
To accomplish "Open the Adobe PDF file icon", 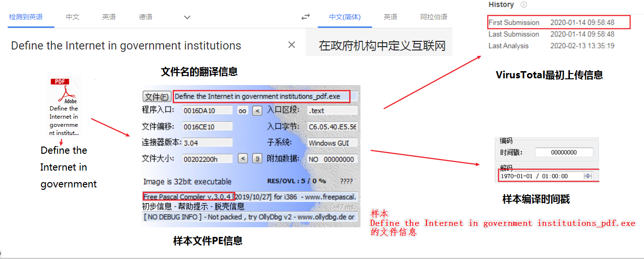I will 64,91.
